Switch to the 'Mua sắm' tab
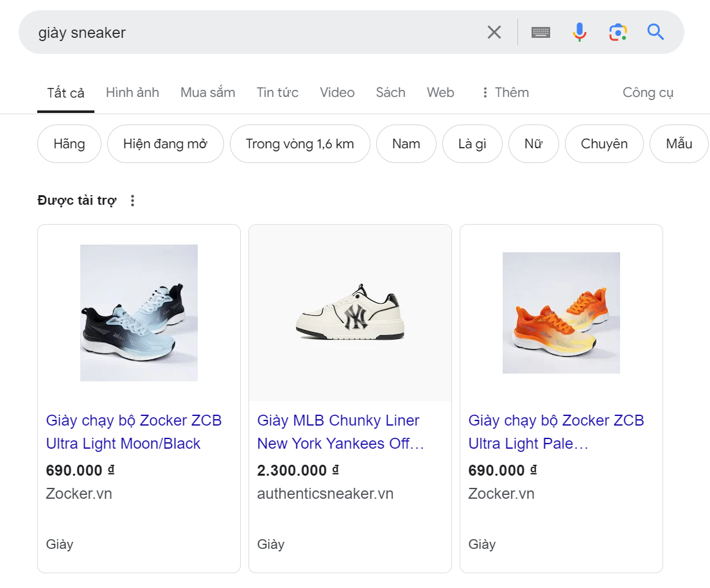710x588 pixels. point(208,92)
